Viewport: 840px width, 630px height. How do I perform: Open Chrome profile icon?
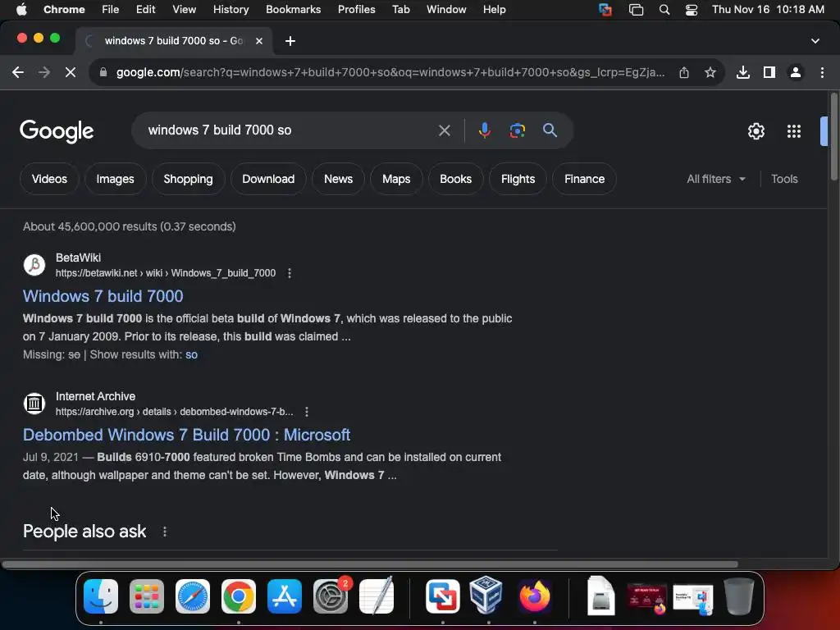click(x=796, y=72)
